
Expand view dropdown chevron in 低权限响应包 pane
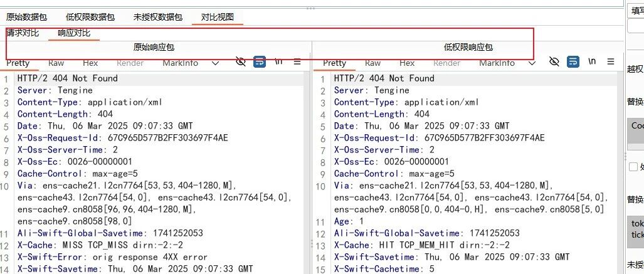532,63
